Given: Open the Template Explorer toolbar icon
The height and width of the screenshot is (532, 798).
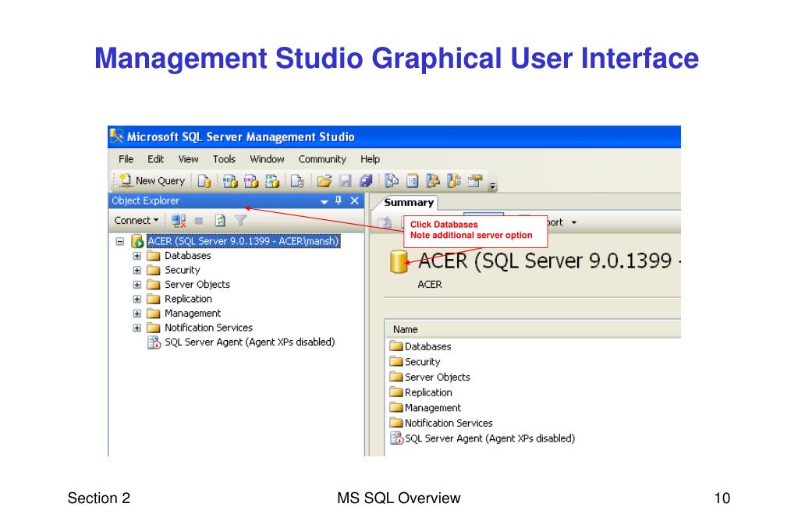Looking at the screenshot, I should coord(453,181).
